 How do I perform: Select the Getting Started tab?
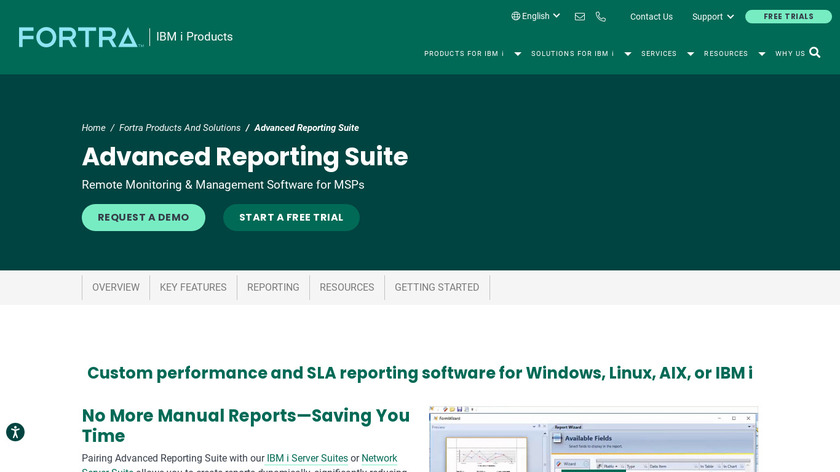point(437,287)
